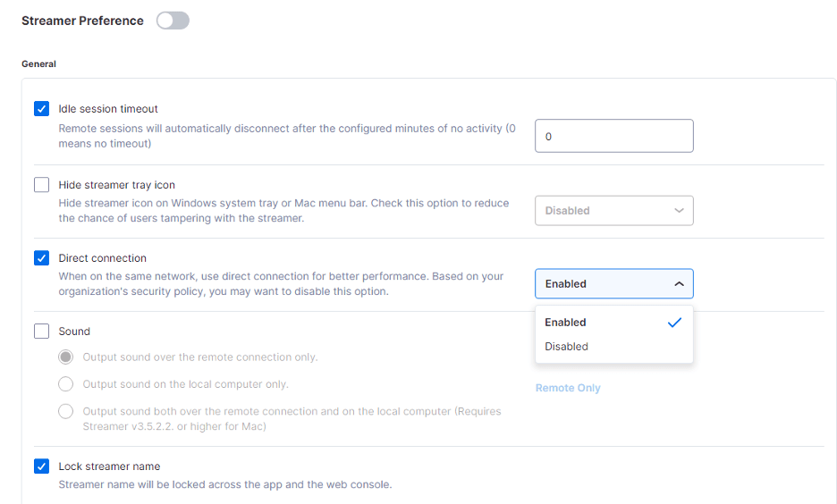Uncheck the Direct connection checkbox
Screen dimensions: 837x504
(x=42, y=258)
